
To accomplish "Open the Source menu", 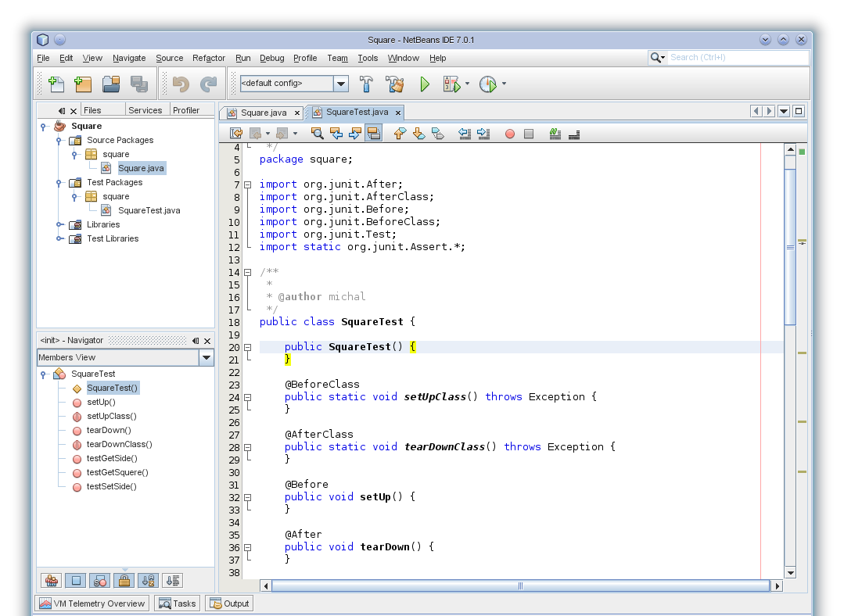I will coord(170,58).
